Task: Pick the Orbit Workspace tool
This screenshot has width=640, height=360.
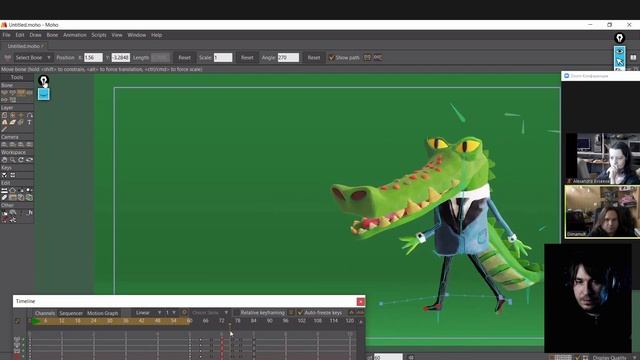Action: click(x=29, y=160)
